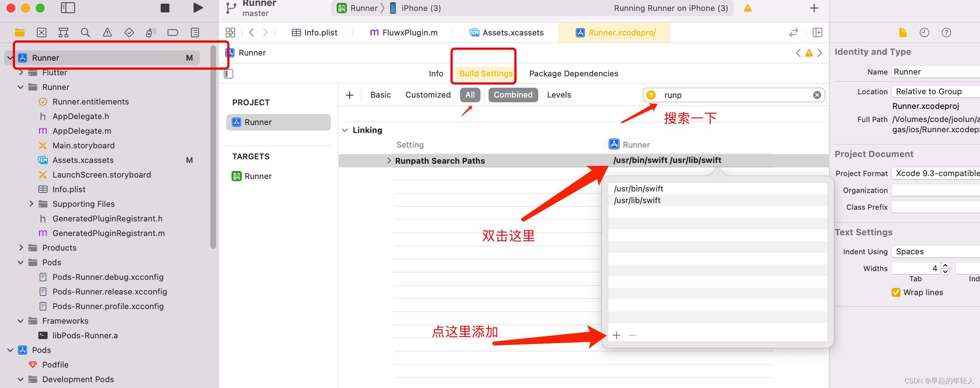Switch to Assets.xcassets tab

pyautogui.click(x=506, y=33)
